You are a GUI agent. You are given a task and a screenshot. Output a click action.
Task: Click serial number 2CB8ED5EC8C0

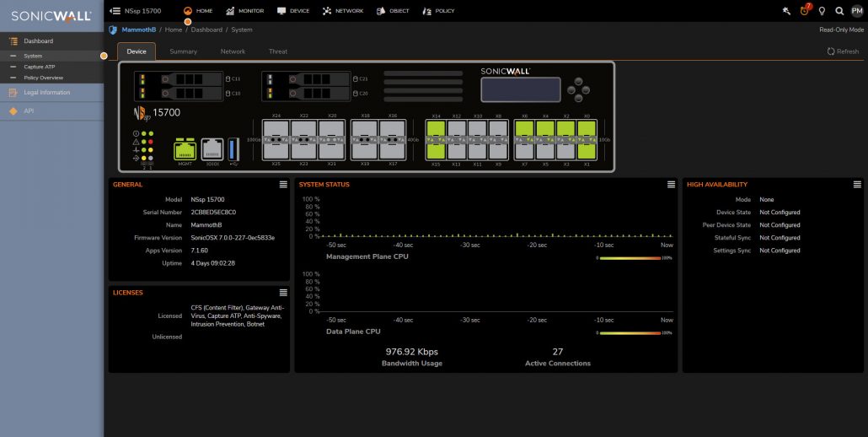pyautogui.click(x=214, y=212)
